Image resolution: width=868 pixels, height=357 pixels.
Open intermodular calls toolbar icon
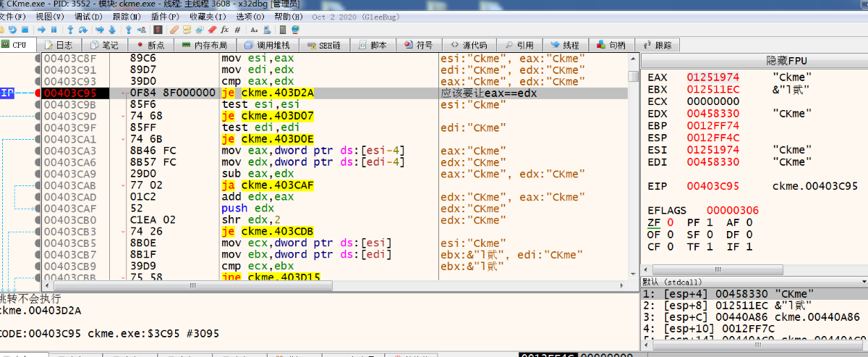pos(266,30)
